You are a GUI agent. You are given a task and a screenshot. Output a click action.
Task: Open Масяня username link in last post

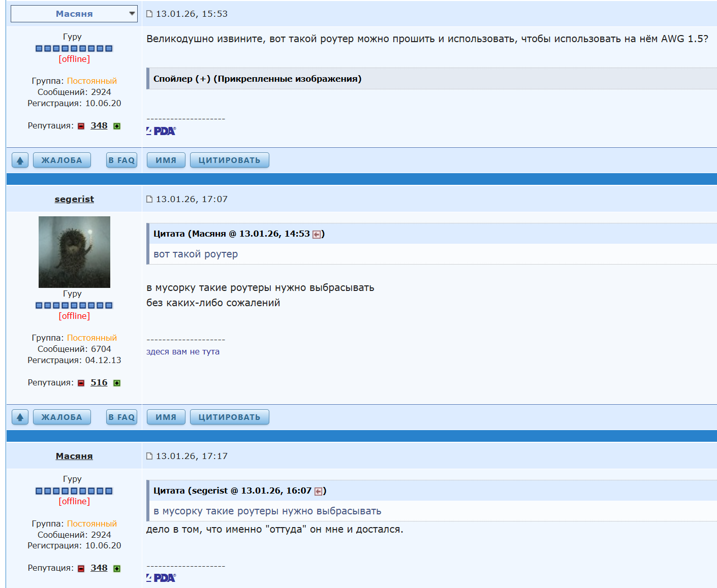pyautogui.click(x=74, y=456)
